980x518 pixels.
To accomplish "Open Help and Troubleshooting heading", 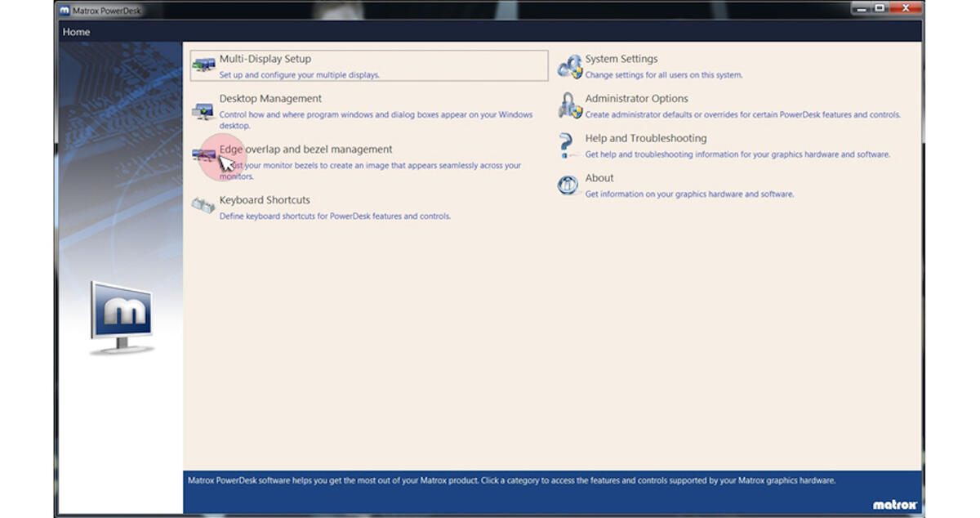I will (x=646, y=139).
